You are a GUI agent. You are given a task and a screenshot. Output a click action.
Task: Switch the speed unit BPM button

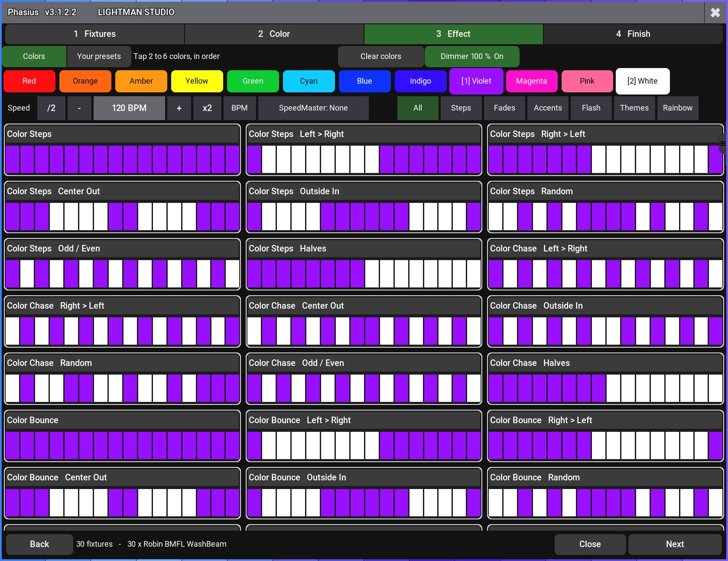pyautogui.click(x=240, y=108)
